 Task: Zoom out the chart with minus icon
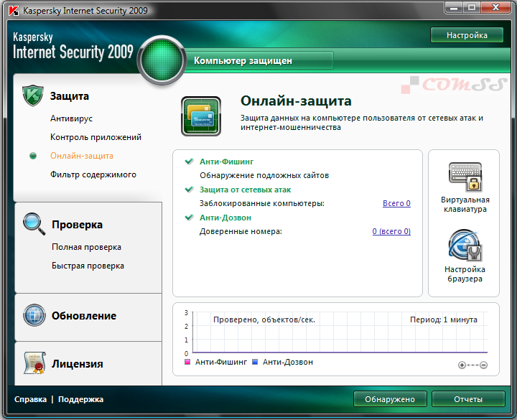tap(483, 365)
